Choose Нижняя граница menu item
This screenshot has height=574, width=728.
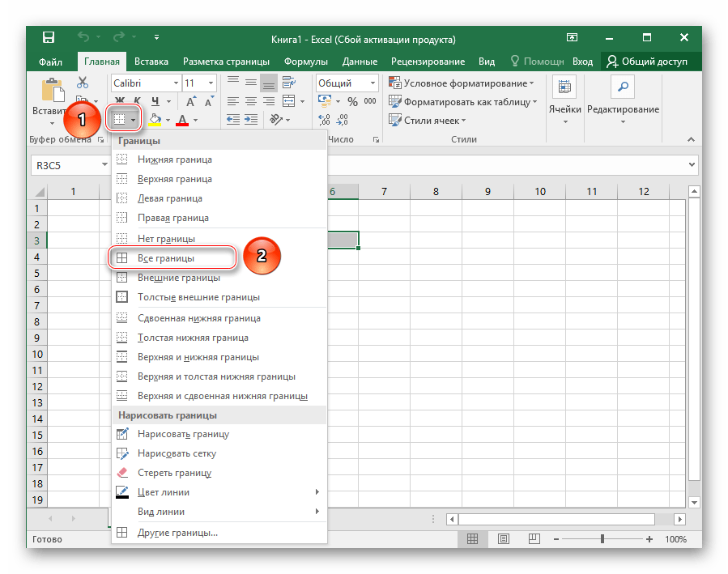coord(219,159)
